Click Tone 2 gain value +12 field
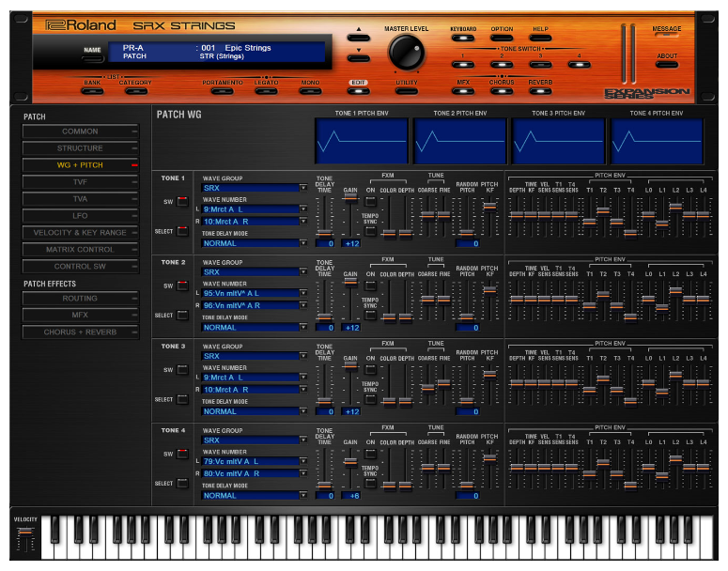 point(350,327)
